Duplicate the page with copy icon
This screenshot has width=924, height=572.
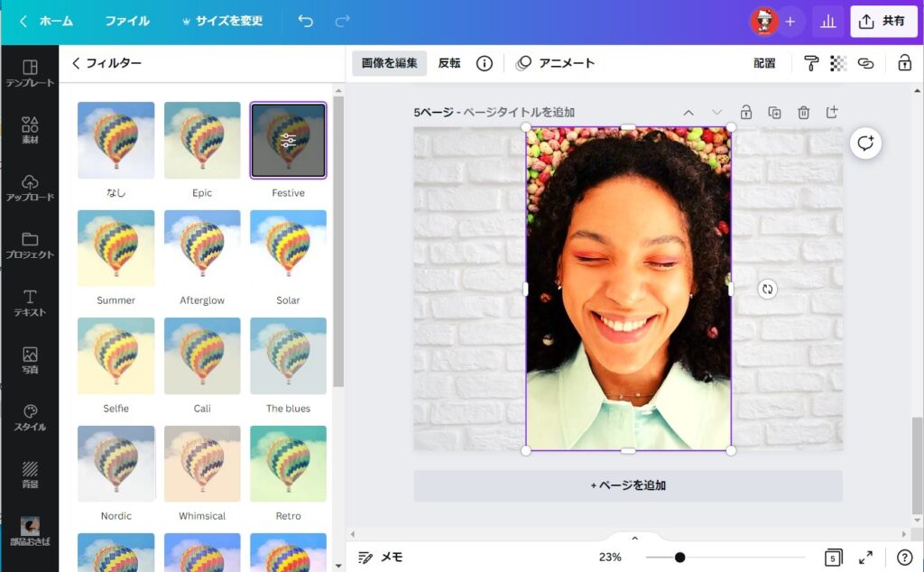[775, 113]
